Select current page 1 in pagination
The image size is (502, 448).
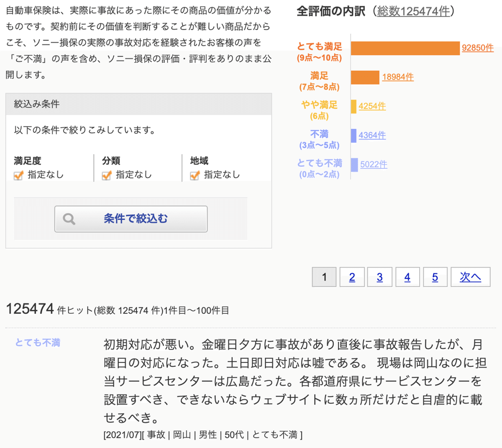tap(324, 277)
